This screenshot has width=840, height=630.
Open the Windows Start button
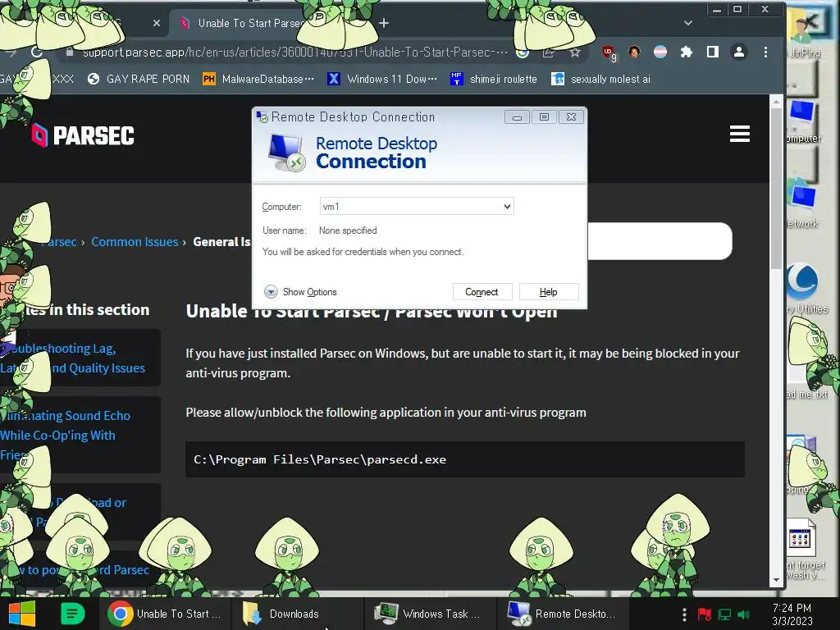[x=22, y=614]
